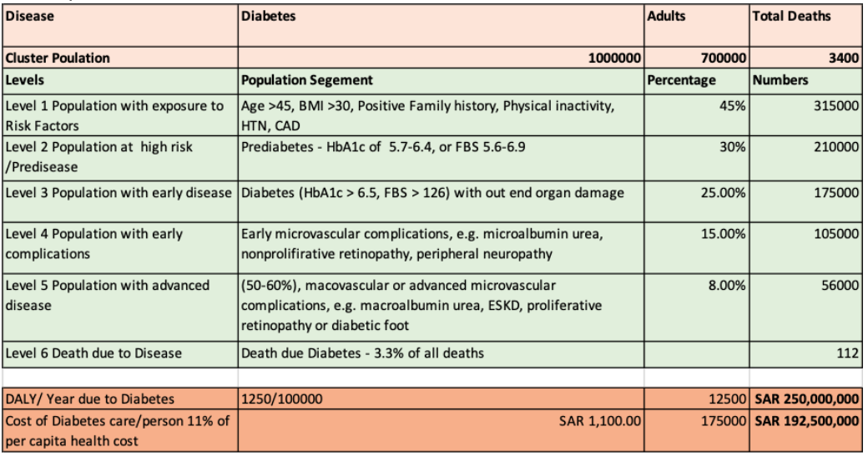Click the Adults column header cell
The height and width of the screenshot is (457, 868).
tap(696, 25)
